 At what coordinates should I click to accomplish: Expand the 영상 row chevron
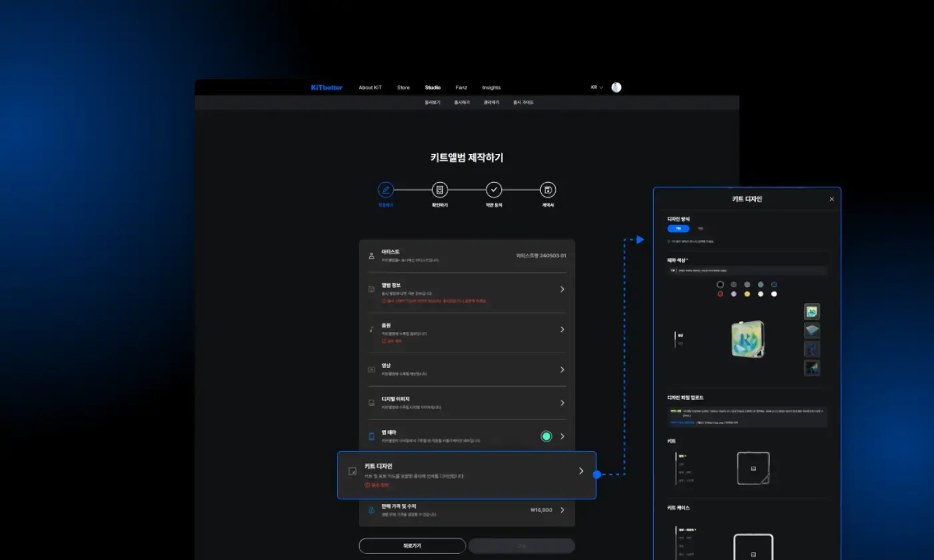tap(562, 369)
